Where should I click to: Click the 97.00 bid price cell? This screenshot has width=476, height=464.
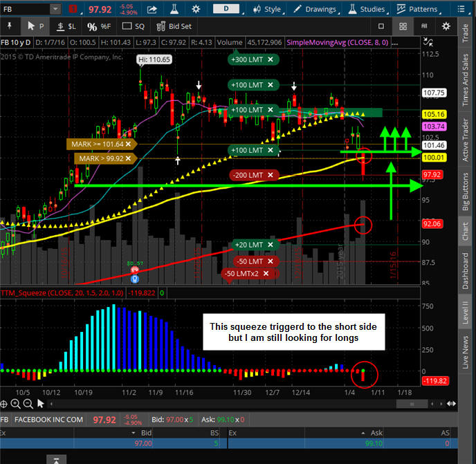pyautogui.click(x=143, y=443)
